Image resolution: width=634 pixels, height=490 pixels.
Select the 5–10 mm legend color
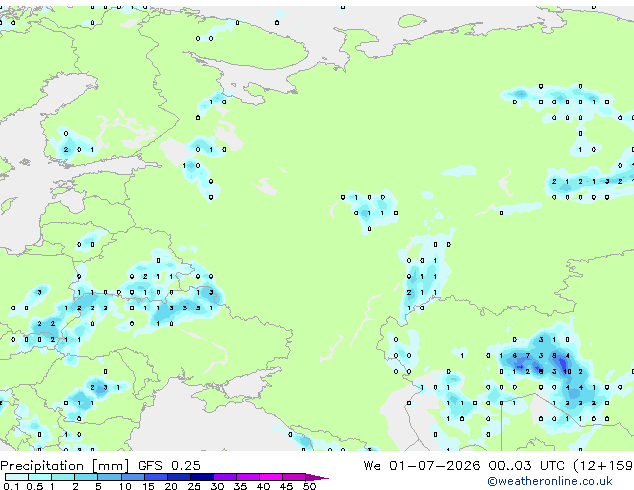click(109, 477)
